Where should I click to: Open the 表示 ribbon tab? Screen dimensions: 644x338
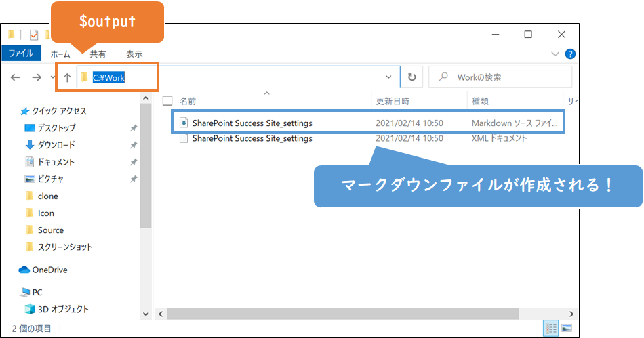pyautogui.click(x=134, y=54)
